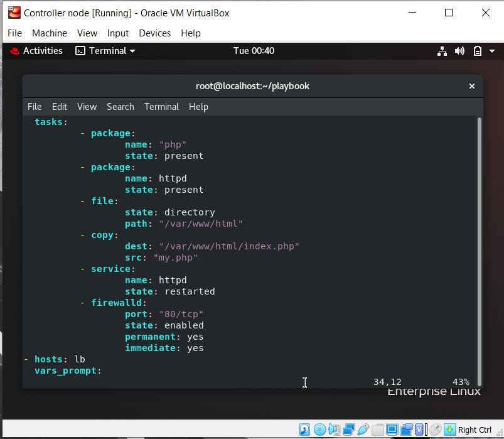
Task: Click the 'vars_prompt:' line
Action: tap(68, 371)
